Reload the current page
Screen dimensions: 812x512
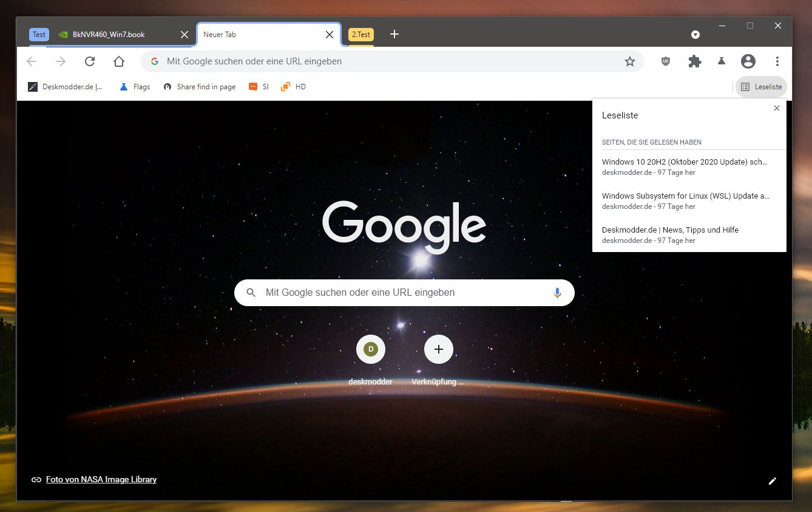point(90,61)
